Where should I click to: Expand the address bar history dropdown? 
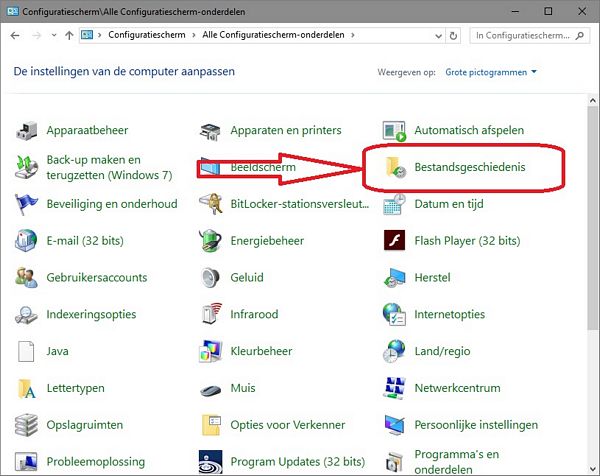(x=439, y=36)
